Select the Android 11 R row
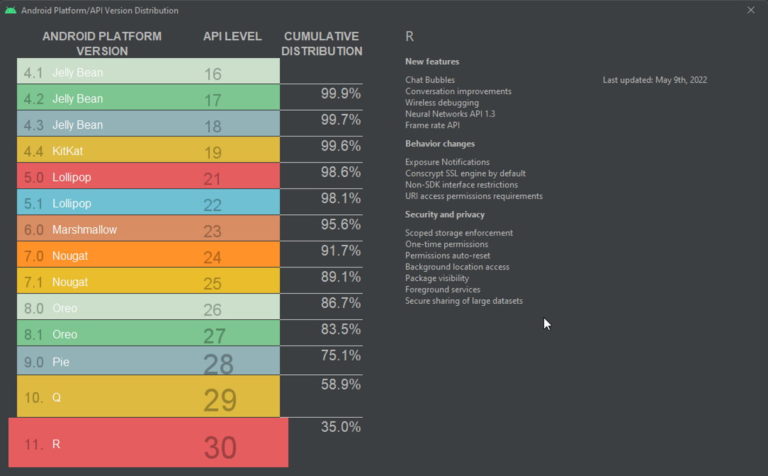This screenshot has height=476, width=768. pos(148,443)
